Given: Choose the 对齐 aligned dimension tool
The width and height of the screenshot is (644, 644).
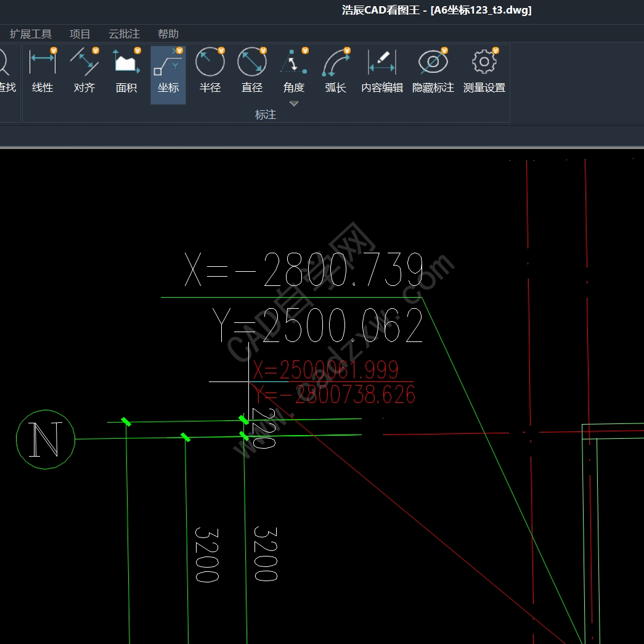Looking at the screenshot, I should point(84,71).
